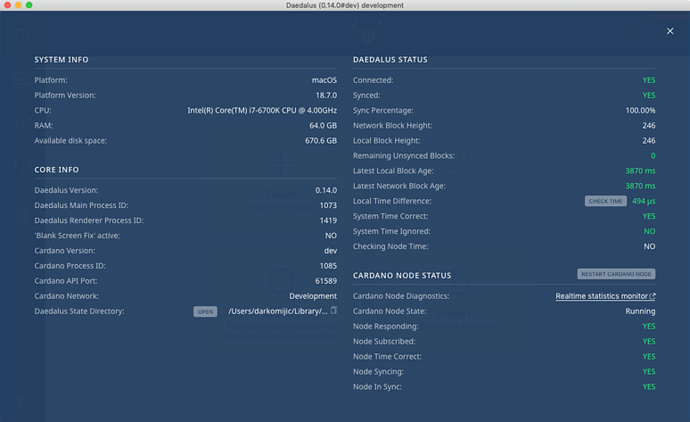The width and height of the screenshot is (690, 422).
Task: Click the System Time Correct value YES
Action: pos(649,216)
